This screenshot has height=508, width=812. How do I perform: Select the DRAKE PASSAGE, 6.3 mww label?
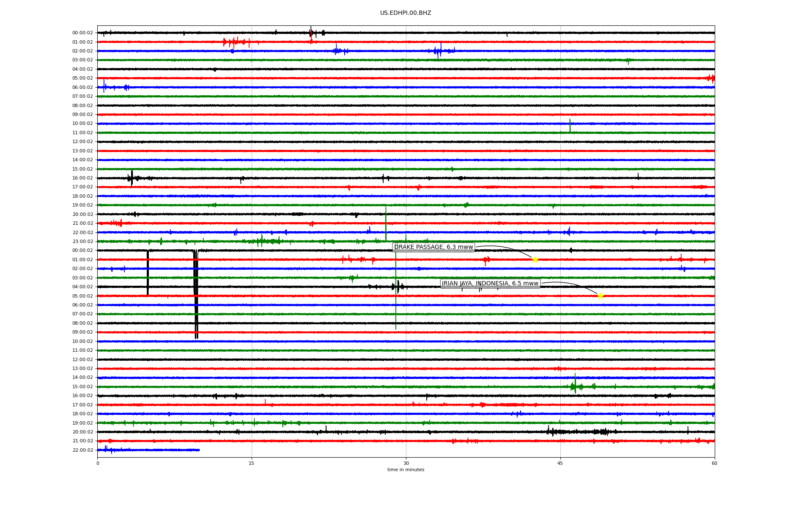(x=433, y=247)
